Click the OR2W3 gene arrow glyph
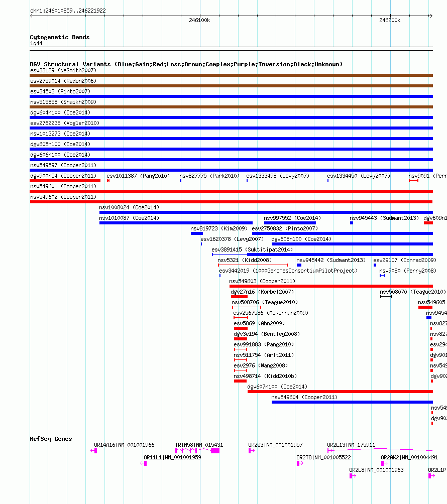The image size is (447, 504). pyautogui.click(x=252, y=451)
